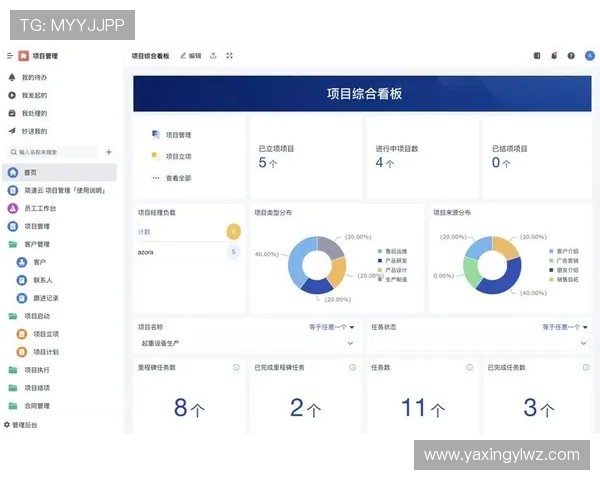Screen dimensions: 600x480
Task: Click info icon on 已完成任务数 card
Action: click(x=586, y=367)
